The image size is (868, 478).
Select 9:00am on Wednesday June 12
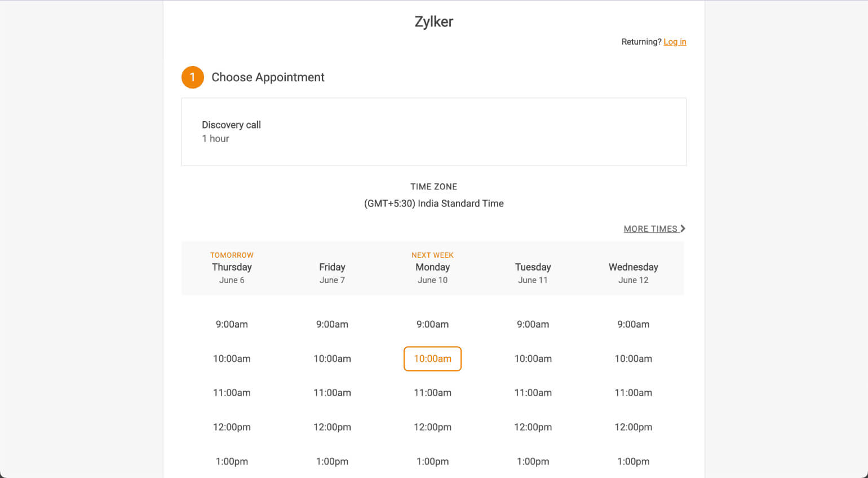click(x=633, y=324)
